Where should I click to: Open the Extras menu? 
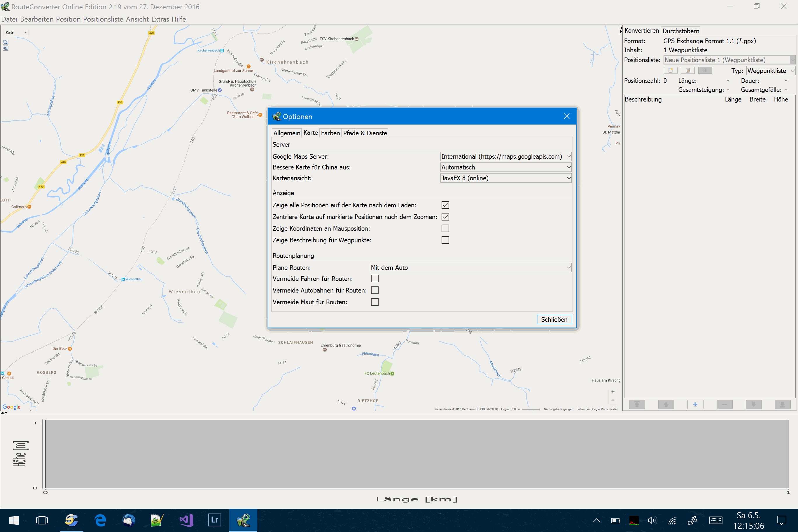(160, 19)
